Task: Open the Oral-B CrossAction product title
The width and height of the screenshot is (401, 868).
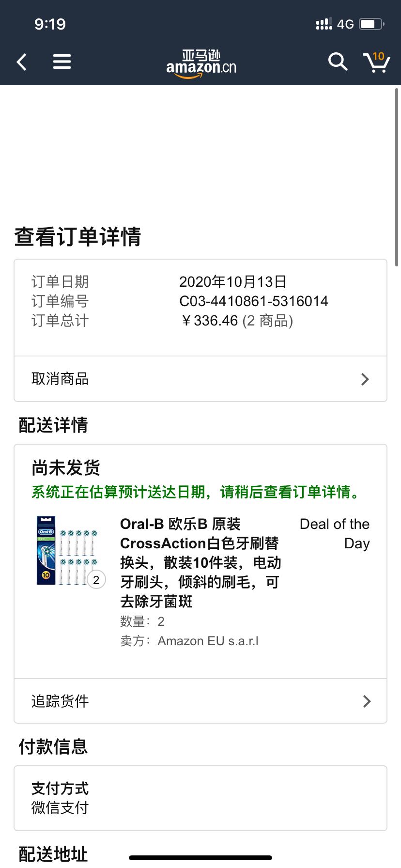Action: [200, 562]
